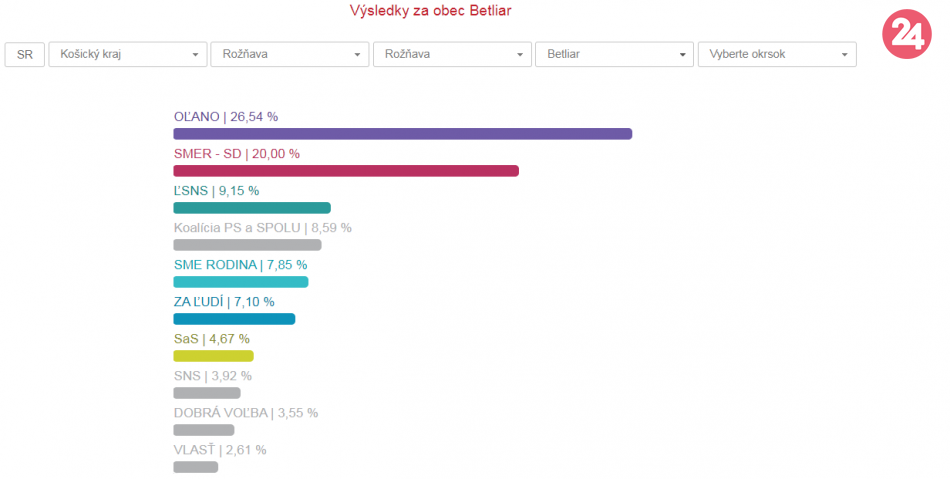
Task: Open the Betliar municipality dropdown
Action: tap(614, 54)
